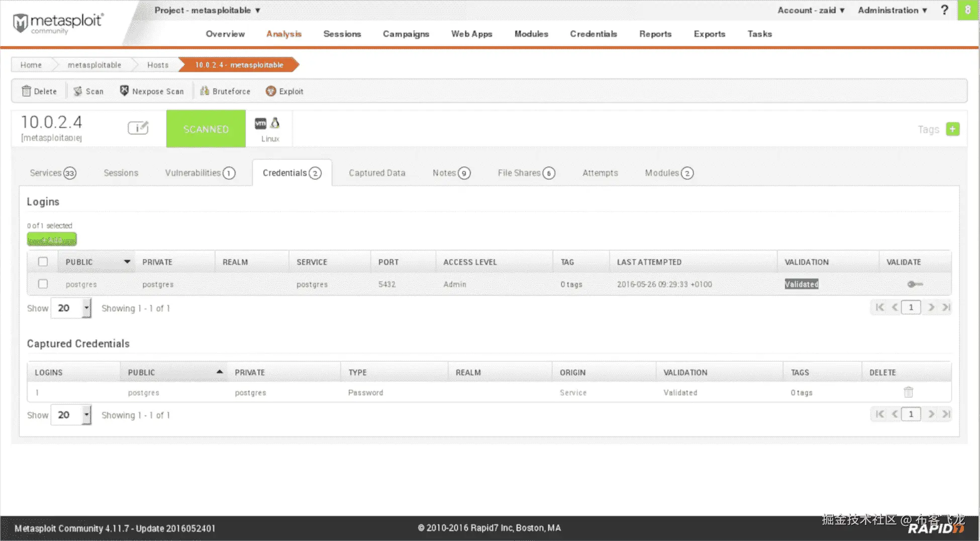The width and height of the screenshot is (980, 541).
Task: Switch to the Captured Data tab
Action: pyautogui.click(x=377, y=173)
